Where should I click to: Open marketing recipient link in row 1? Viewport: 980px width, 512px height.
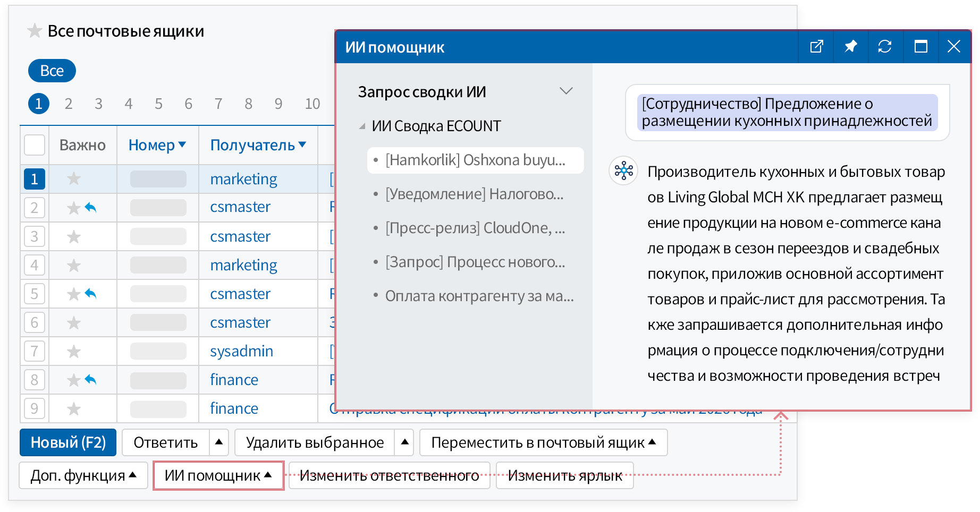tap(244, 179)
